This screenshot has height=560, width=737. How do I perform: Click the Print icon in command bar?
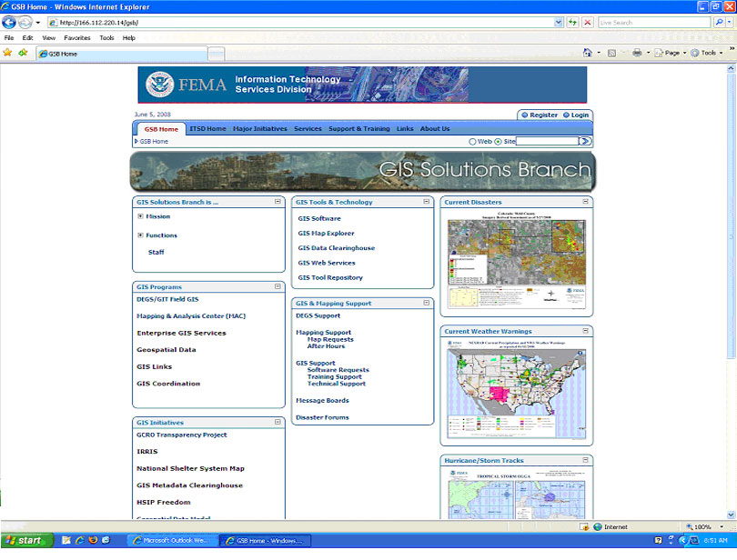pyautogui.click(x=637, y=53)
